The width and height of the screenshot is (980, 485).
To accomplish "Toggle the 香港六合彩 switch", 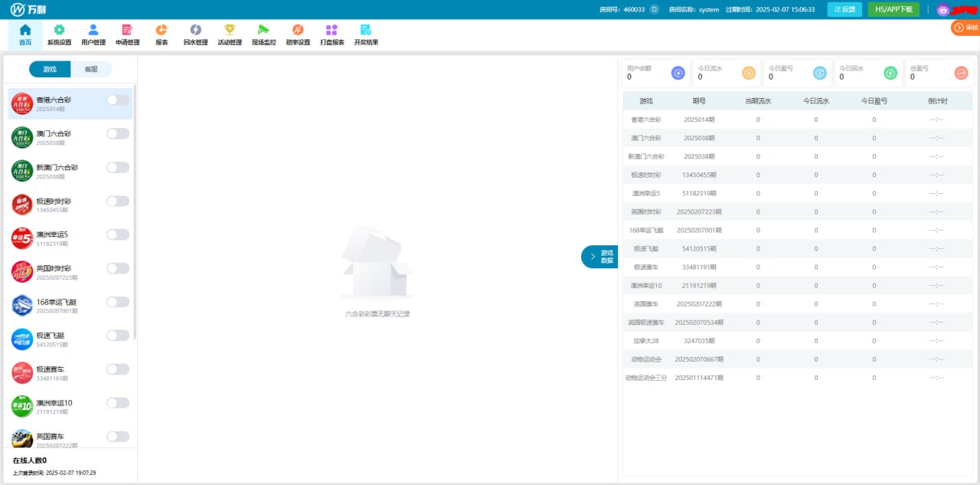I will pos(118,100).
